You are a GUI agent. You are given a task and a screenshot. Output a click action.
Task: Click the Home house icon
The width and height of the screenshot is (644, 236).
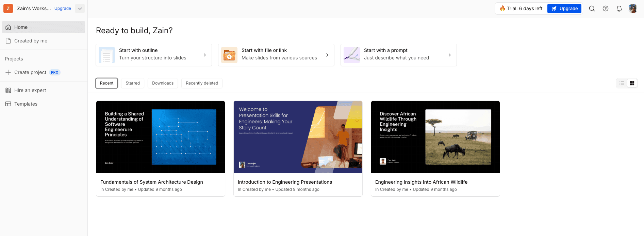click(x=8, y=27)
